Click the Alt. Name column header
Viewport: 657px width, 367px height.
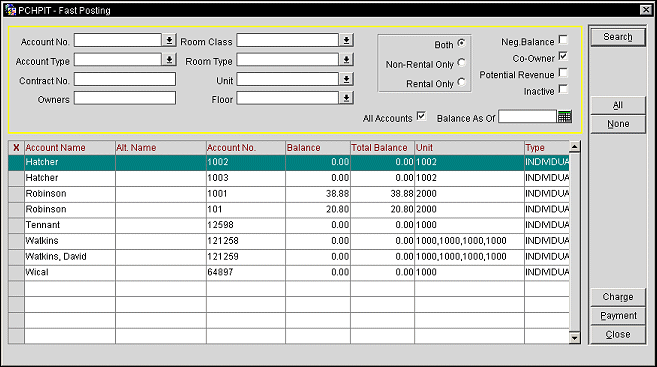161,147
